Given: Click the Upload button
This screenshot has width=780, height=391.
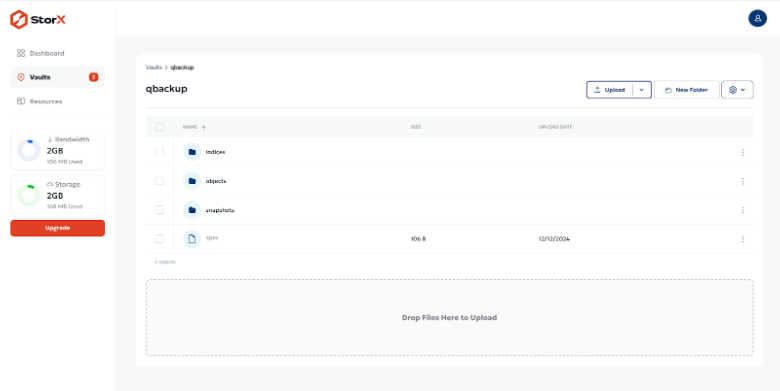Looking at the screenshot, I should 609,90.
